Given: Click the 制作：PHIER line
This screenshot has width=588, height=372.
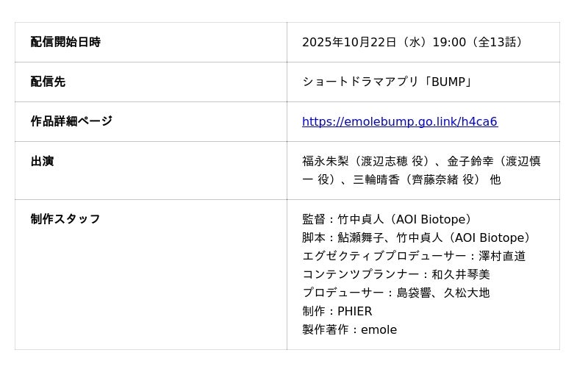Looking at the screenshot, I should [x=337, y=312].
